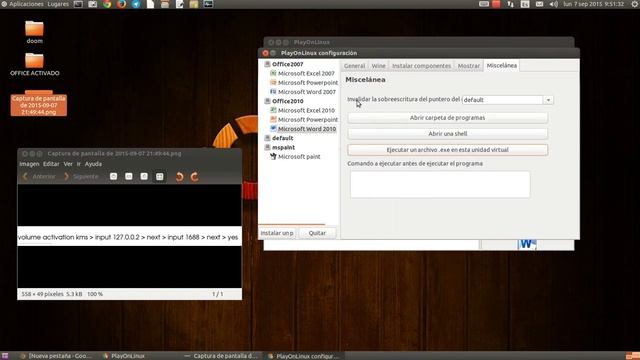Switch to Nueva pestaña Google taskbar entry
Image resolution: width=640 pixels, height=360 pixels.
coord(56,356)
